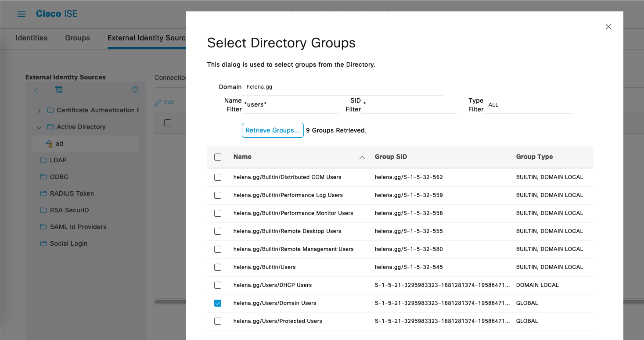Collapse the Active Directory tree node
Screen dimensions: 644x340
coord(39,127)
